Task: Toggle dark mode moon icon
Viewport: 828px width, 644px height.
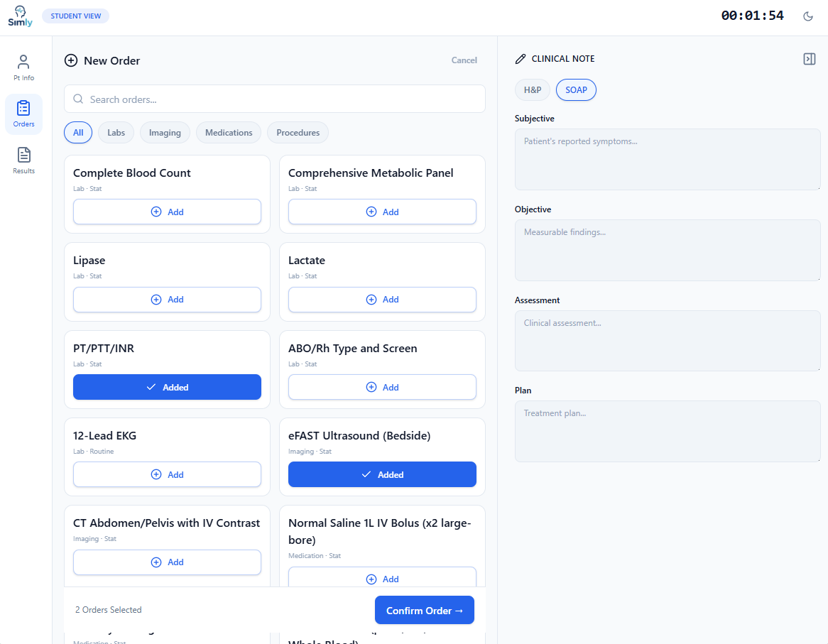Action: [x=808, y=16]
